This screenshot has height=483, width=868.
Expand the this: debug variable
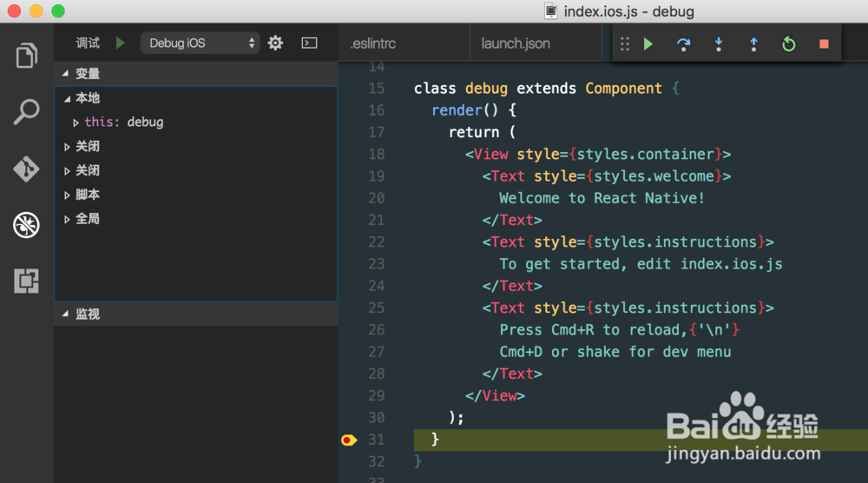(x=76, y=122)
